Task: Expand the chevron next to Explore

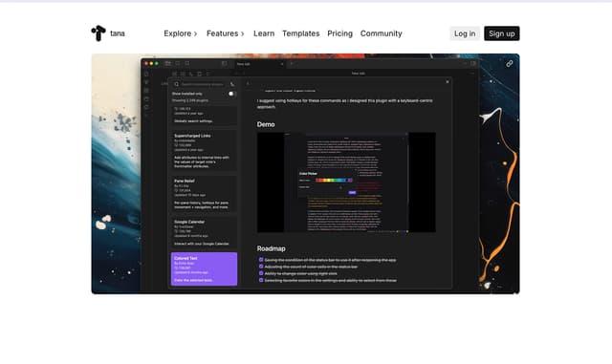Action: click(195, 34)
